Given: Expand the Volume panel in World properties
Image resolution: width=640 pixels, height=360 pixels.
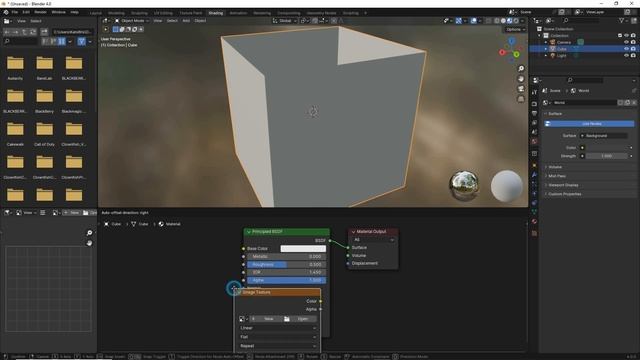Looking at the screenshot, I should 555,167.
